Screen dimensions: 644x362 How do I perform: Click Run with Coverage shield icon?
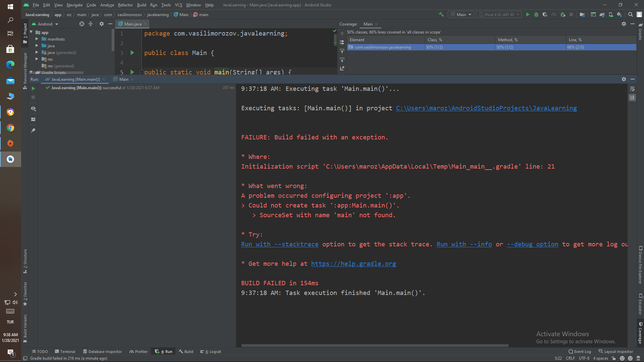(x=545, y=14)
